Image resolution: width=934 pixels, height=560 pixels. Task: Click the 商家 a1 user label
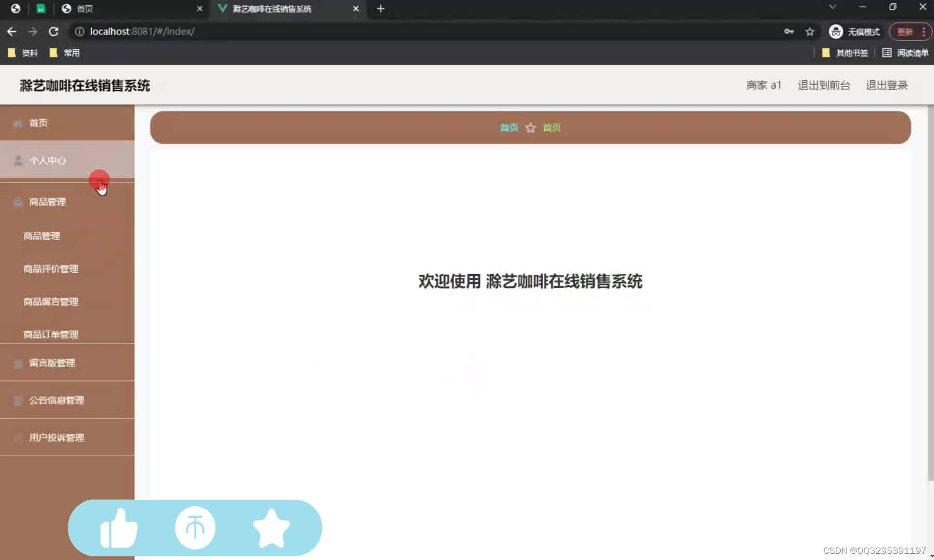point(764,86)
